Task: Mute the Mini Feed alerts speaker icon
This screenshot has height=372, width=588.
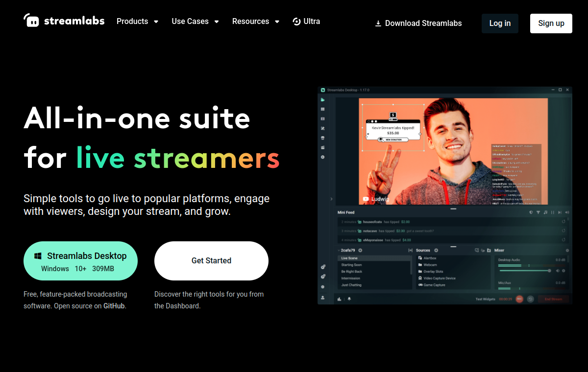Action: [567, 212]
